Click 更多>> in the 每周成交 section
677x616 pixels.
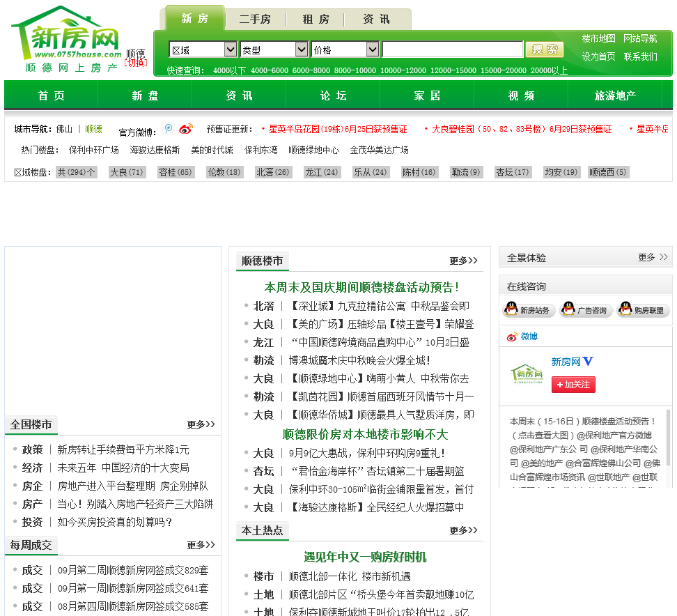pos(201,545)
